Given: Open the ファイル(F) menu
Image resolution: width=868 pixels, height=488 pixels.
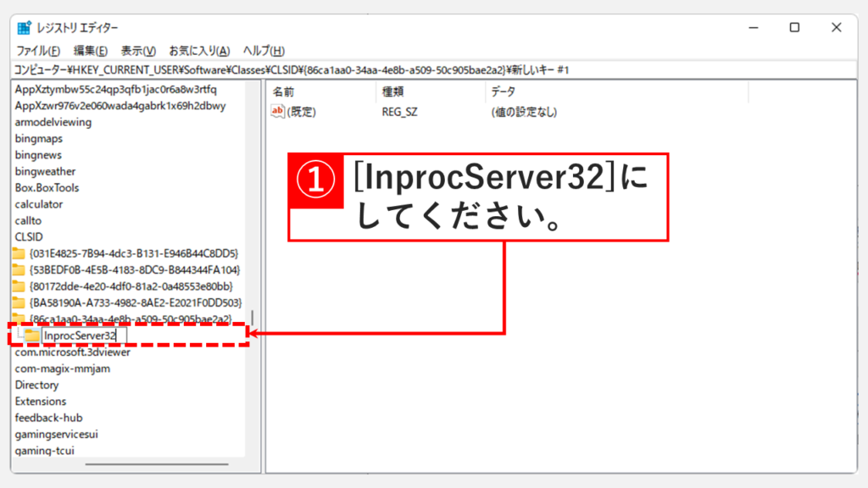Looking at the screenshot, I should pos(38,51).
